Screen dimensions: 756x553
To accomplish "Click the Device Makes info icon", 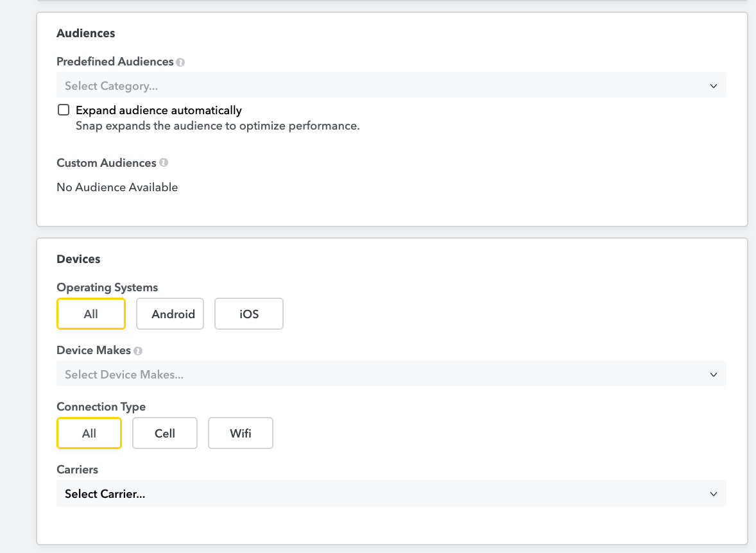I will click(138, 351).
